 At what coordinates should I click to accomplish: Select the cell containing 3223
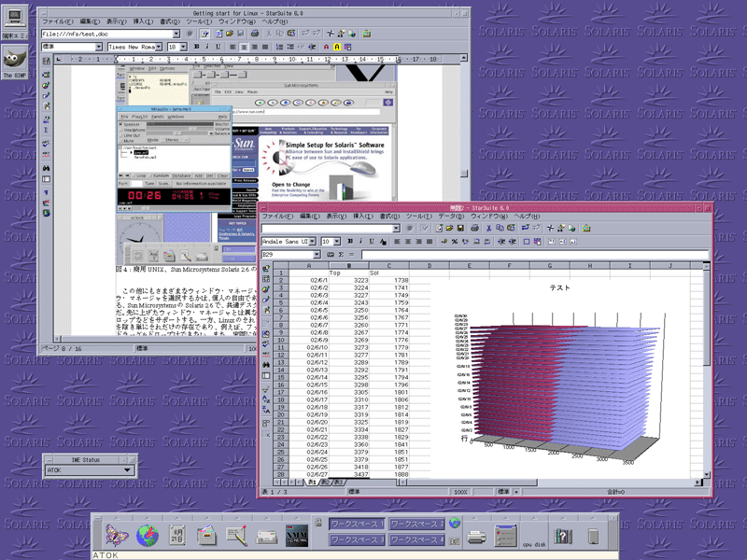[349, 281]
